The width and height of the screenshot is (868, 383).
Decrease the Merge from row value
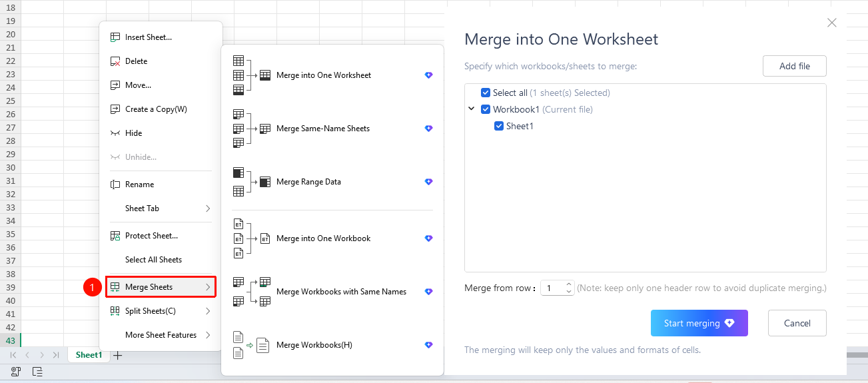point(569,292)
